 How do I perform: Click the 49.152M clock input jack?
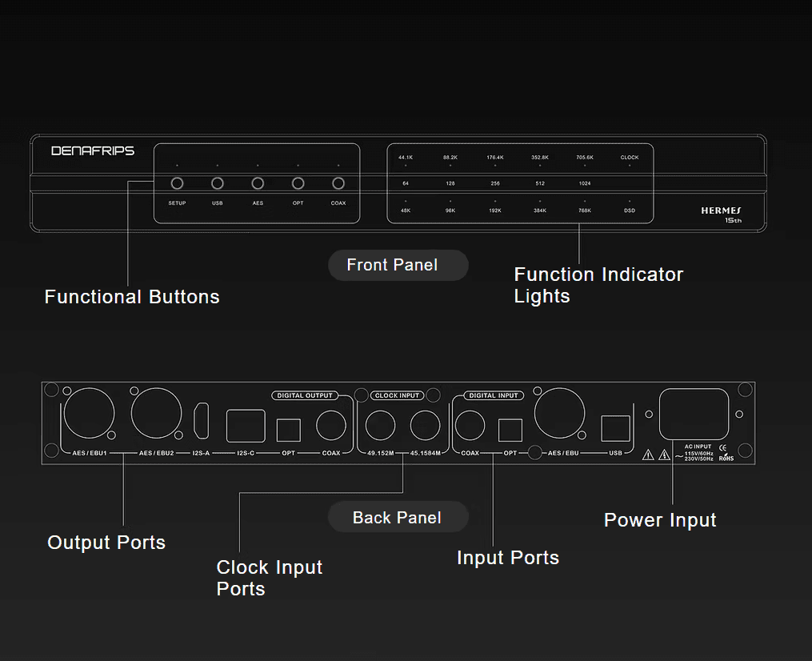click(380, 425)
